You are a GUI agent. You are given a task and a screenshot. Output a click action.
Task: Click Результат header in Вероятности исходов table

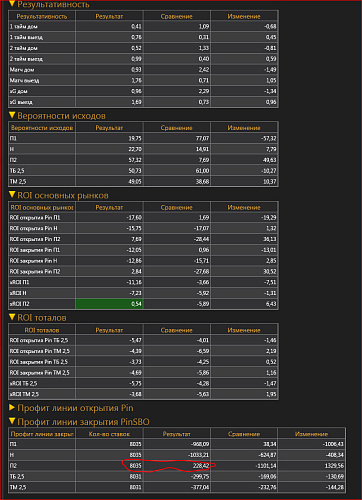[x=109, y=128]
